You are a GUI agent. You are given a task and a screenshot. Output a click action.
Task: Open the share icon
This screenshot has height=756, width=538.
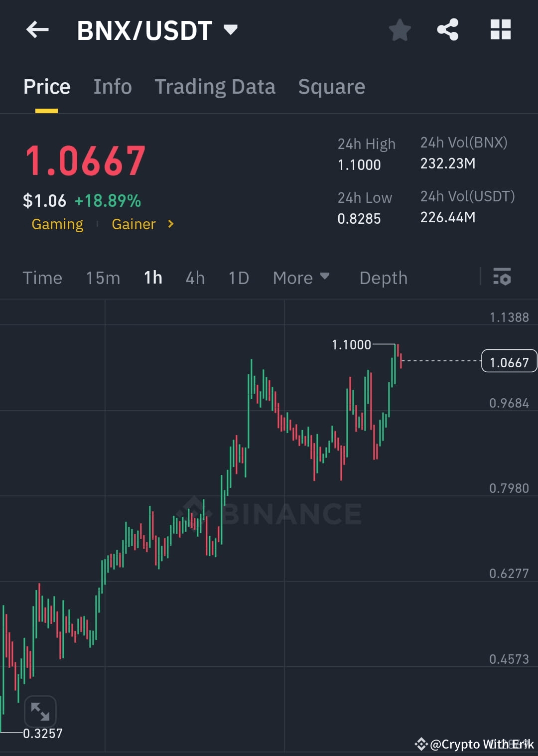point(447,30)
